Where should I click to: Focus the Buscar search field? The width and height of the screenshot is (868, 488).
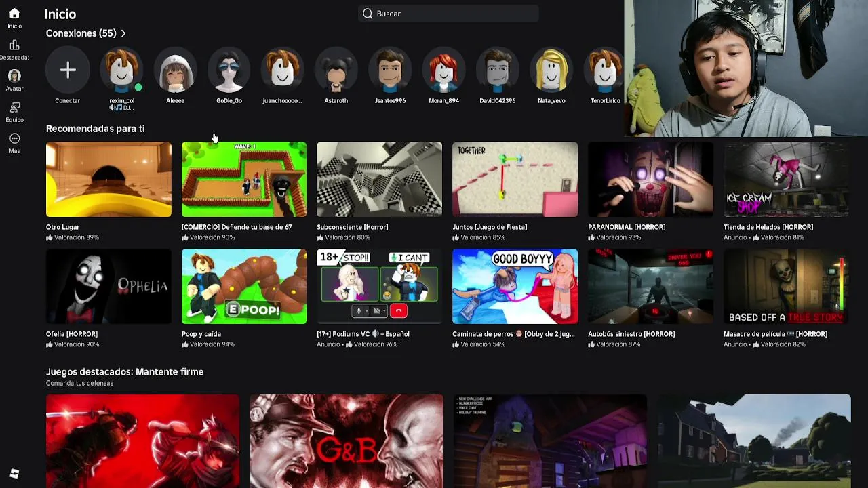coord(448,14)
